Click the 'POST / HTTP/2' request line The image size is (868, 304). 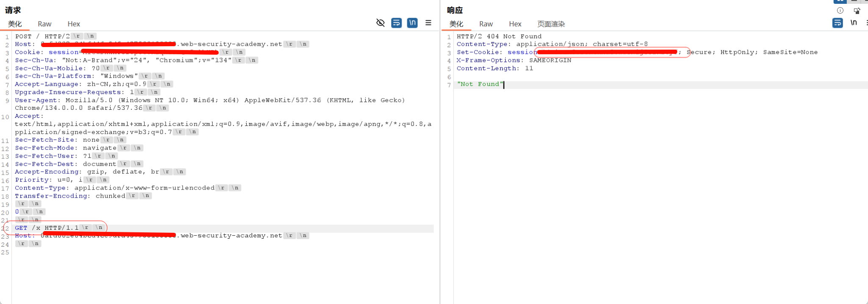42,36
